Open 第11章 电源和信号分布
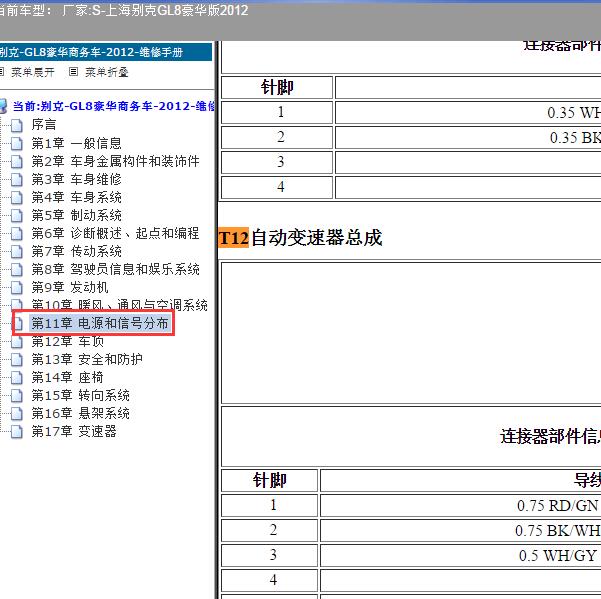601x599 pixels. click(x=100, y=323)
